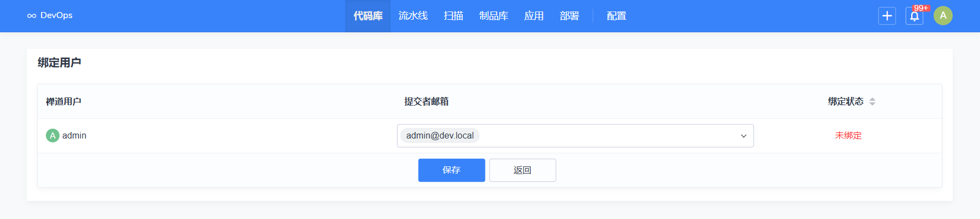Click the 保存 button
This screenshot has height=219, width=980.
click(x=451, y=170)
